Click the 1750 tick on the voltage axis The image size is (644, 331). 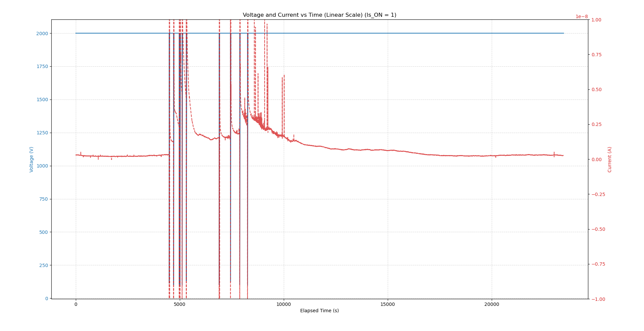(x=42, y=67)
